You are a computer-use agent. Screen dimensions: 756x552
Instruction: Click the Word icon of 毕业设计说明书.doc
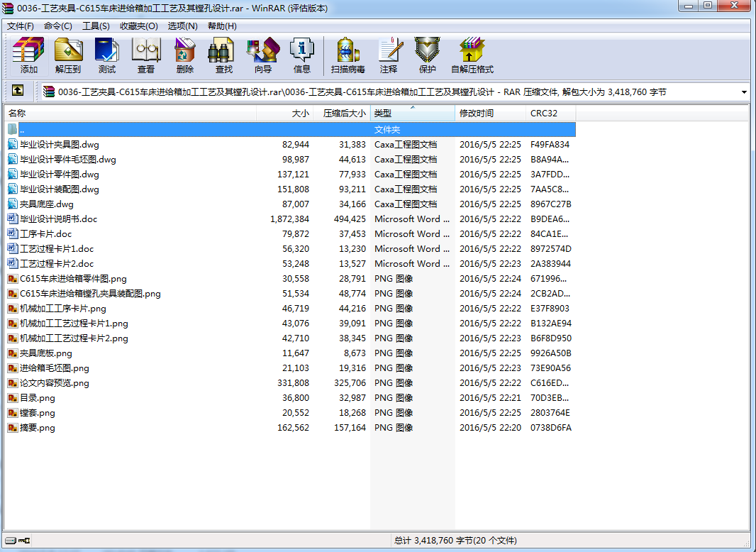pyautogui.click(x=13, y=219)
